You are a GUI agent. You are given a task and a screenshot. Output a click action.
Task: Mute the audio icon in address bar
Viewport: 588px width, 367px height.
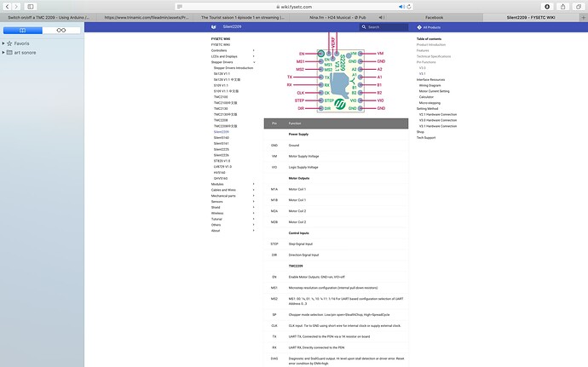pos(401,6)
